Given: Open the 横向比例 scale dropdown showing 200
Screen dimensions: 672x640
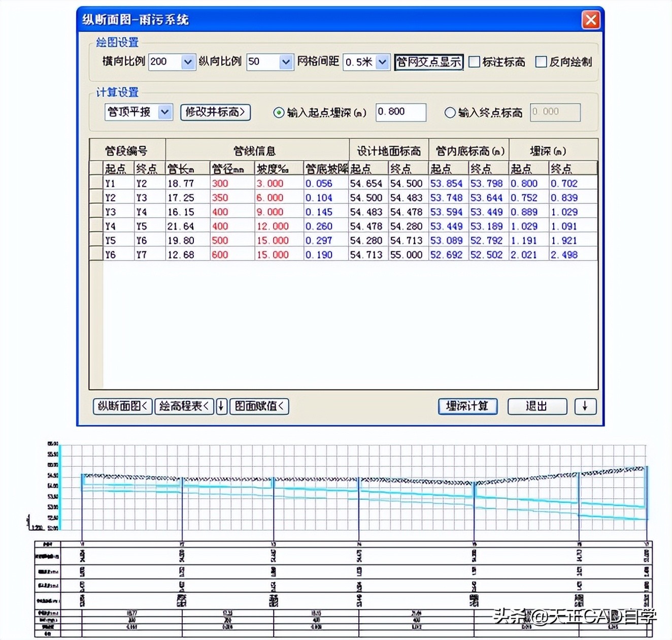Looking at the screenshot, I should 188,62.
